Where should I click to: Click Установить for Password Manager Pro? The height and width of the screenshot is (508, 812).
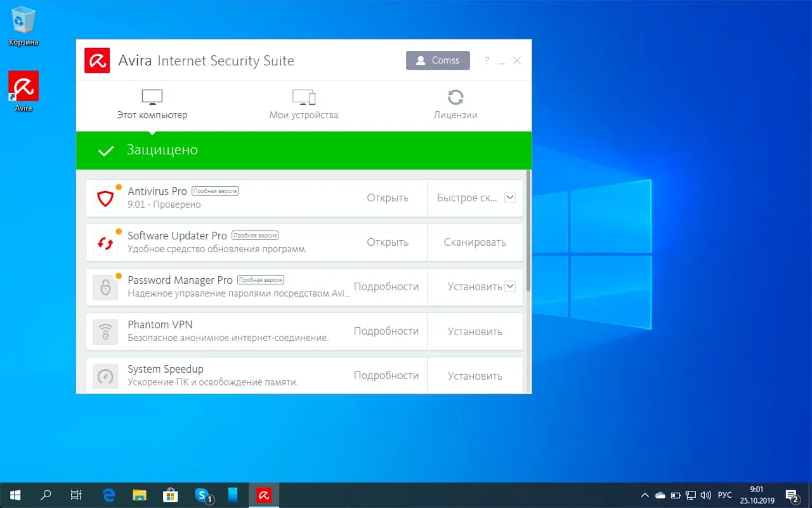coord(475,287)
